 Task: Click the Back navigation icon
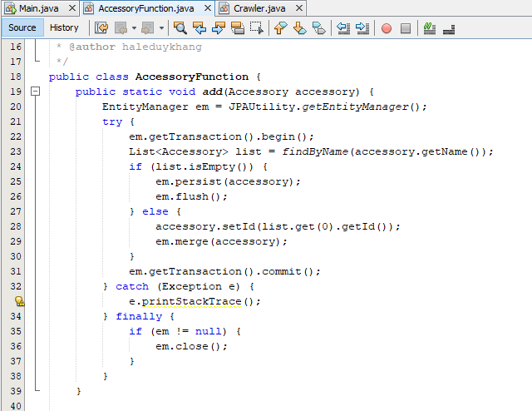tap(121, 27)
